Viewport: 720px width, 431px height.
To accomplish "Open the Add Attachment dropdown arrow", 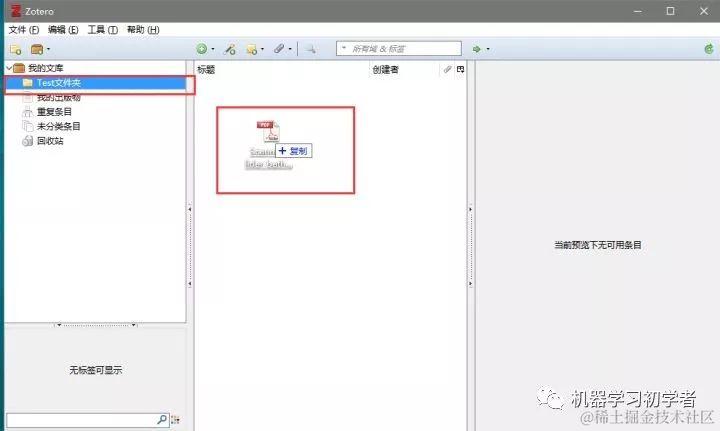I will [290, 49].
